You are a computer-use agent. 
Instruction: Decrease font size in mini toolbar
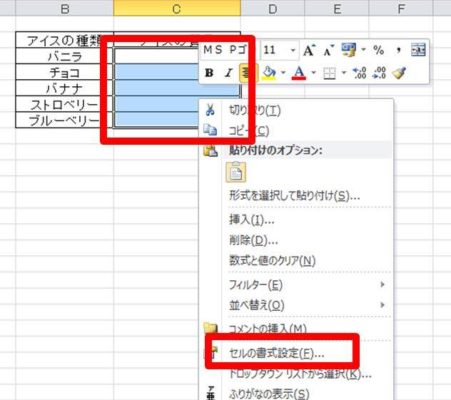pos(329,51)
